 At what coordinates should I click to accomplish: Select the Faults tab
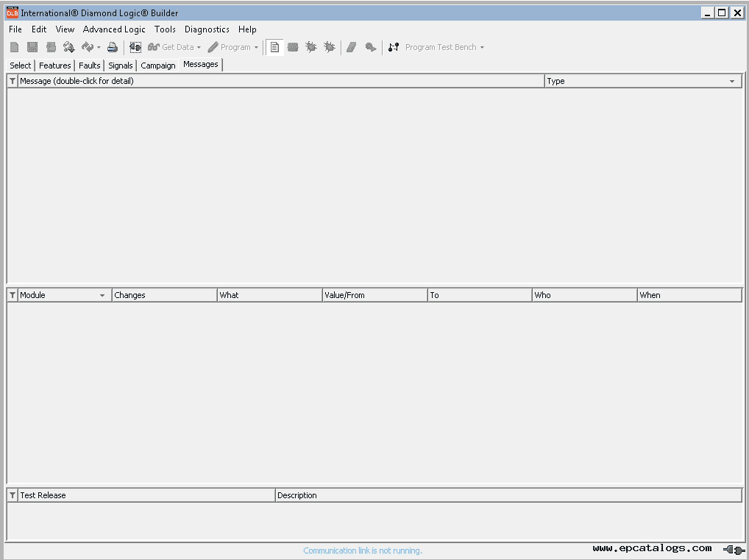coord(90,65)
